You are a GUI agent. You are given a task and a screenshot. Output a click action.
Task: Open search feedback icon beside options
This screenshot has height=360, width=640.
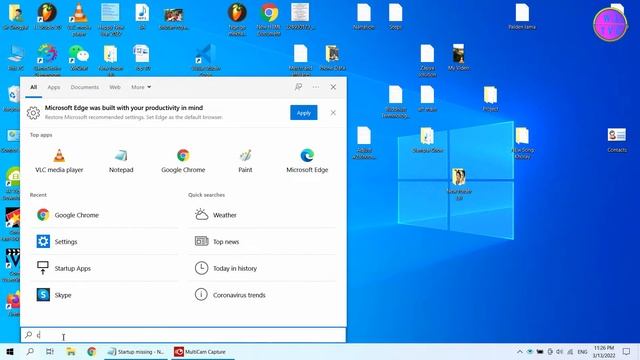(x=298, y=87)
